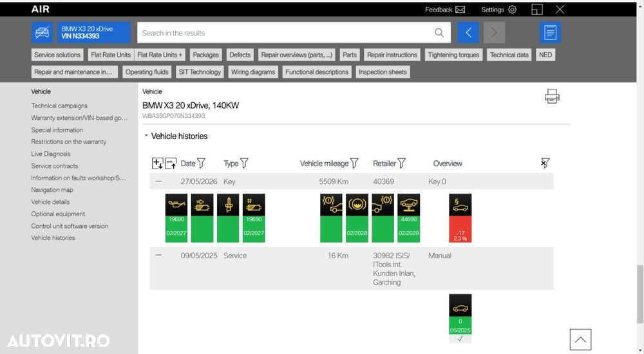The width and height of the screenshot is (644, 354).
Task: Click the search magnifier icon
Action: [x=439, y=32]
